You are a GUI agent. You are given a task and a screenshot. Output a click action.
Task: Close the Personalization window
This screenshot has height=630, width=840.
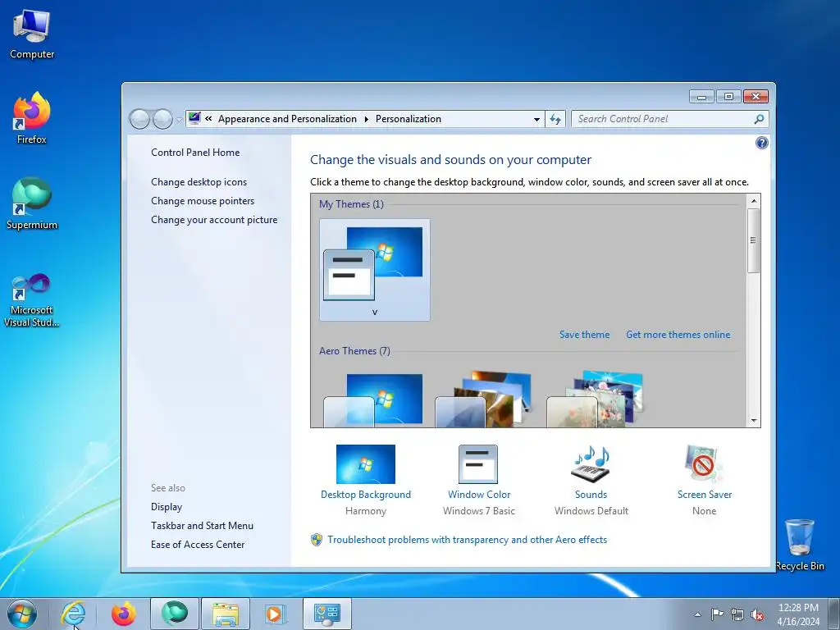click(756, 97)
